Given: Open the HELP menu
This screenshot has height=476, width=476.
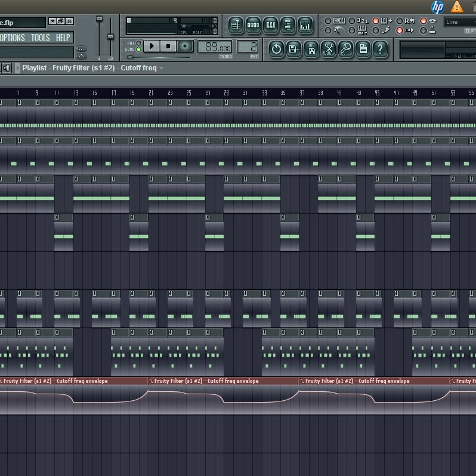Looking at the screenshot, I should coord(63,38).
